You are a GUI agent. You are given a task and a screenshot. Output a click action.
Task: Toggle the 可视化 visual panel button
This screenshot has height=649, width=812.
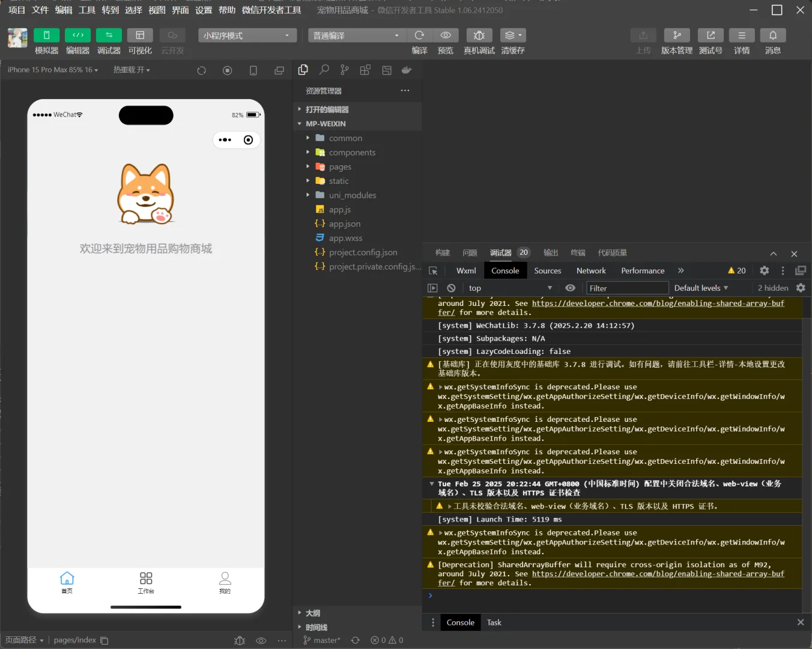pos(140,35)
